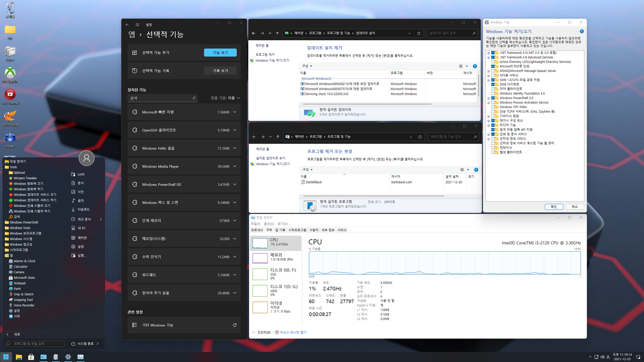The image size is (644, 362).
Task: Expand 최근 문서 submenu arrow
Action: [x=101, y=219]
